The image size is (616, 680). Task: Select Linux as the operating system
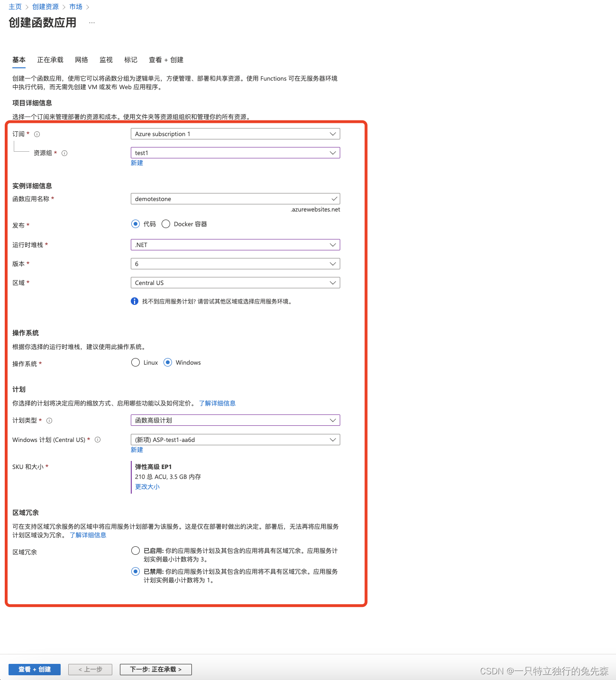point(135,362)
